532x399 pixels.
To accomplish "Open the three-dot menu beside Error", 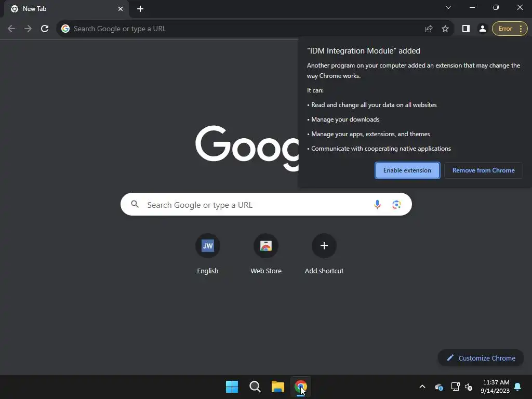I will pos(521,29).
